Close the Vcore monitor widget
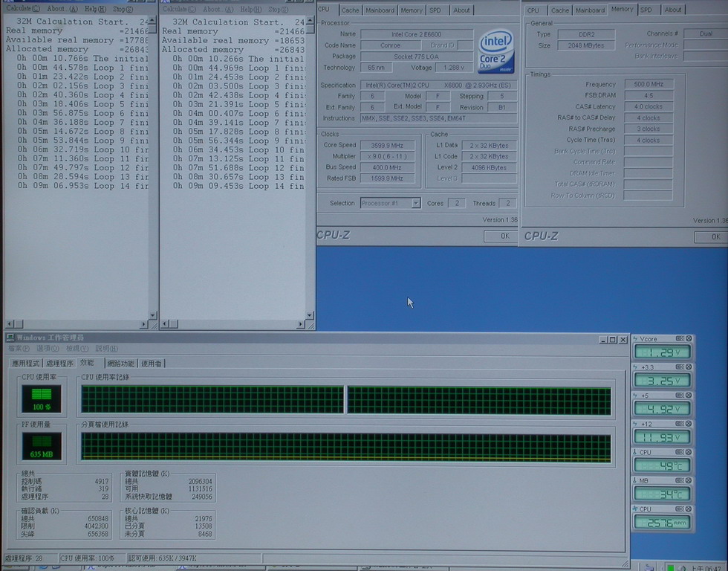 pyautogui.click(x=689, y=339)
